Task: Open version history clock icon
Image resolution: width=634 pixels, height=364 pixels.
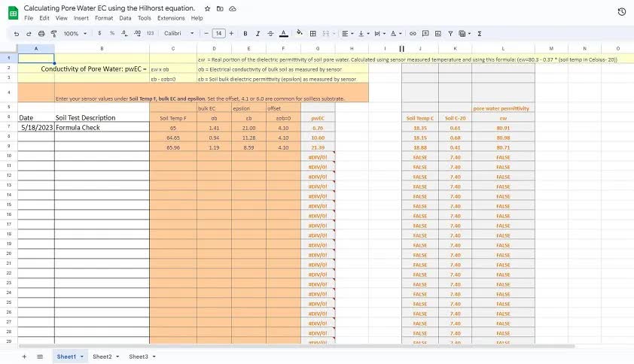Action: pos(622,12)
